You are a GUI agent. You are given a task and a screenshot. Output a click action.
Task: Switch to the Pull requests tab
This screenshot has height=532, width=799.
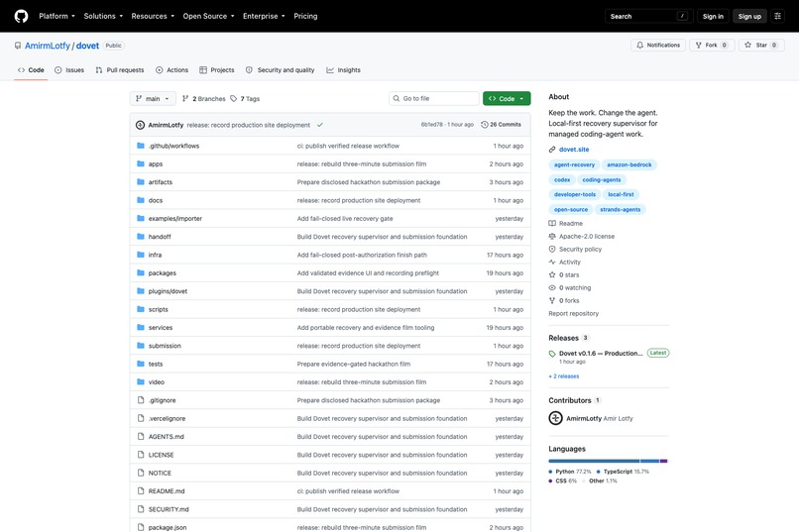click(120, 70)
